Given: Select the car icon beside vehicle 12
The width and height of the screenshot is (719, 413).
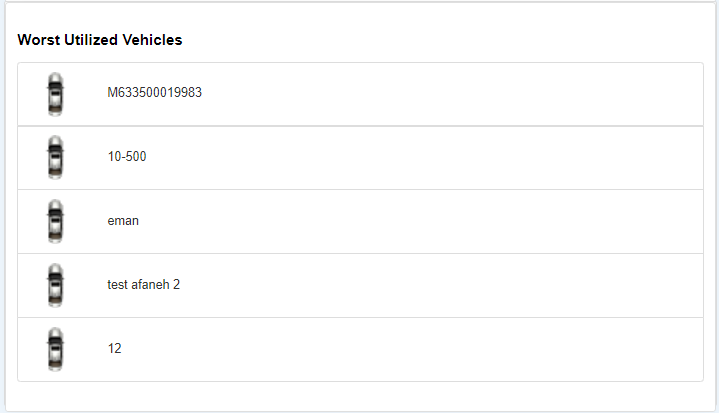Looking at the screenshot, I should click(x=56, y=350).
